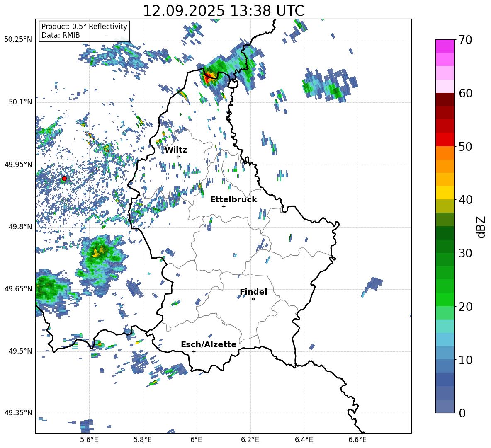Click the red radar site marker dot

click(64, 179)
